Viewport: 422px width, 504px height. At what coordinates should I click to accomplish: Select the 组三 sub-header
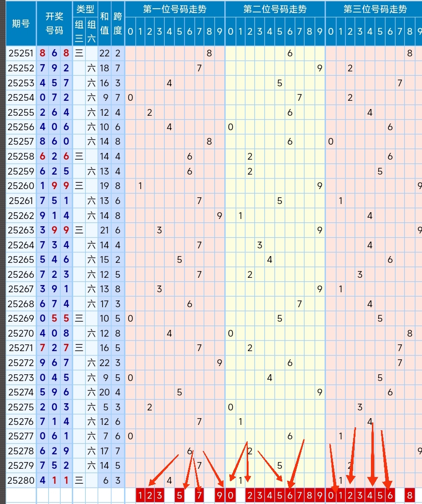(79, 31)
